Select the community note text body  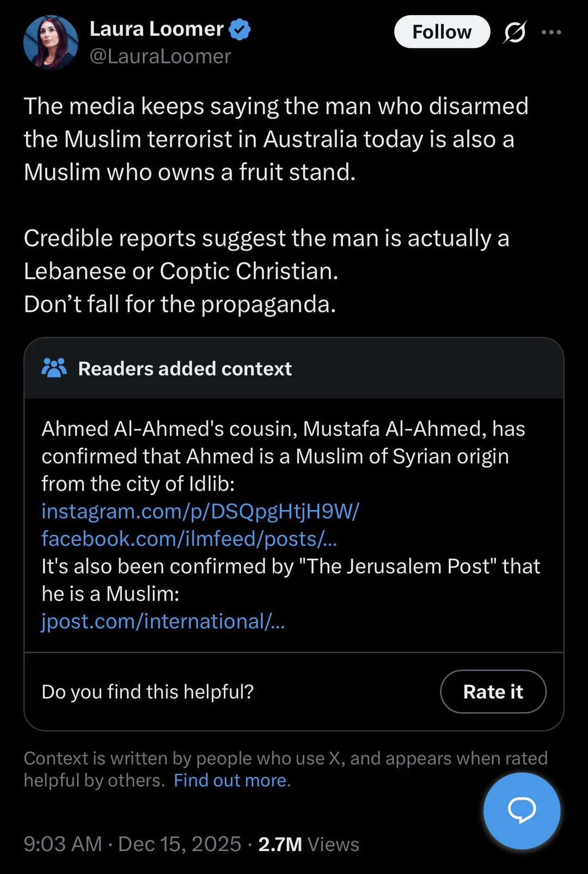click(283, 457)
